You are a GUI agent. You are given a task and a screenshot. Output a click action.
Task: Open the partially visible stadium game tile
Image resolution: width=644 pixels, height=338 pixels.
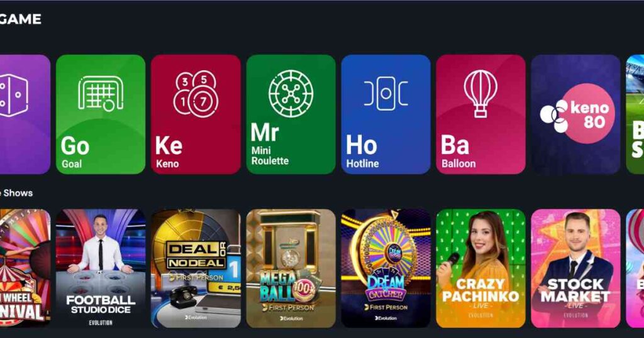(x=635, y=114)
